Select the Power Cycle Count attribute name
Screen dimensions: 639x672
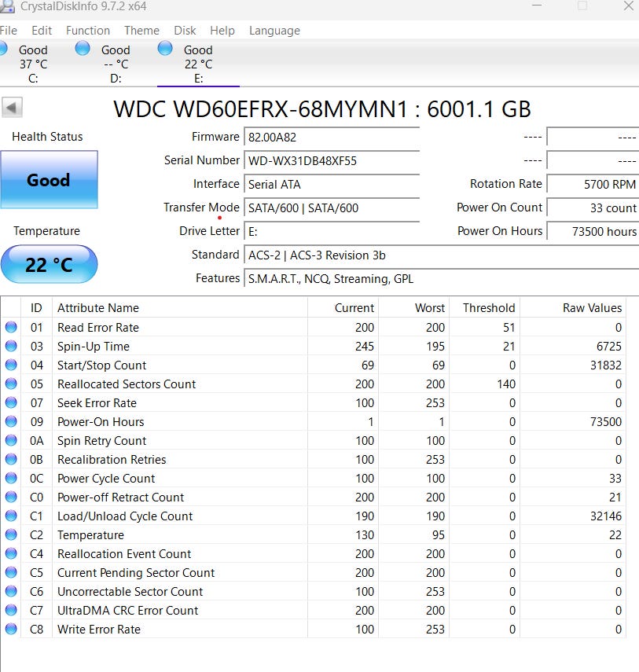[106, 479]
